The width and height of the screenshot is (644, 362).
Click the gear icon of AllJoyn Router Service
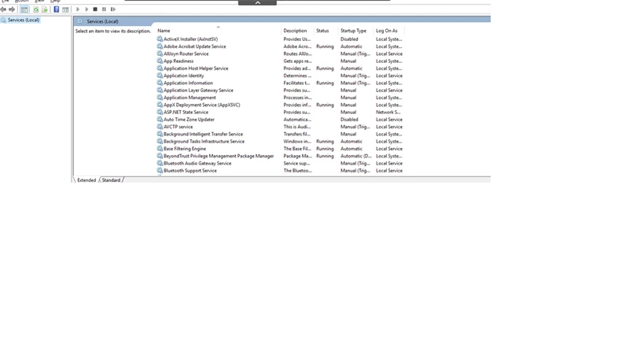(x=160, y=54)
